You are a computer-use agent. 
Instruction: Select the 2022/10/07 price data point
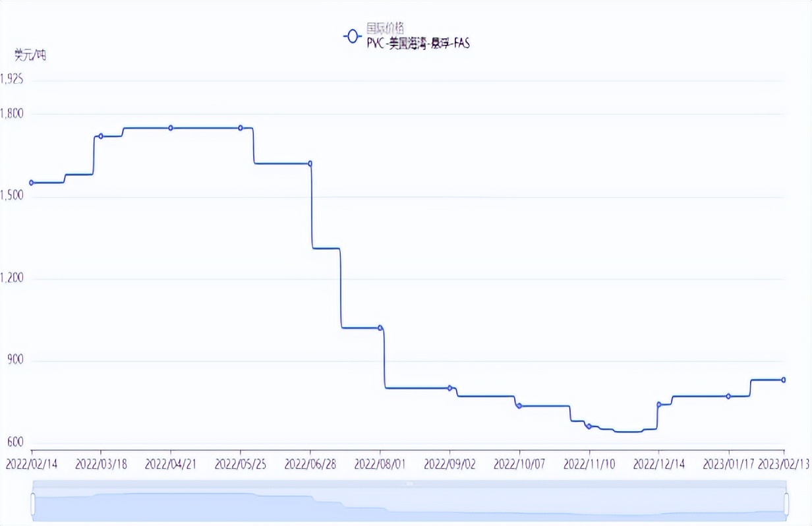click(x=519, y=406)
